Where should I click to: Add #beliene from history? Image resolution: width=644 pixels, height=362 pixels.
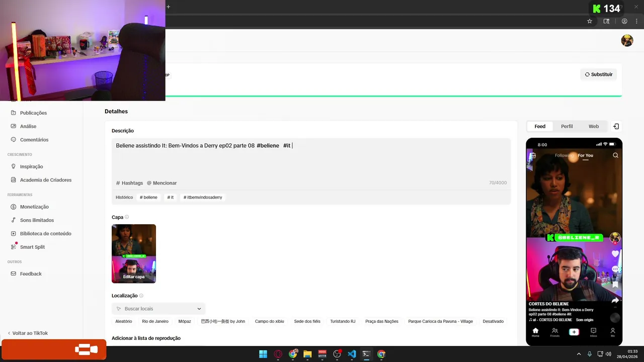tap(148, 197)
